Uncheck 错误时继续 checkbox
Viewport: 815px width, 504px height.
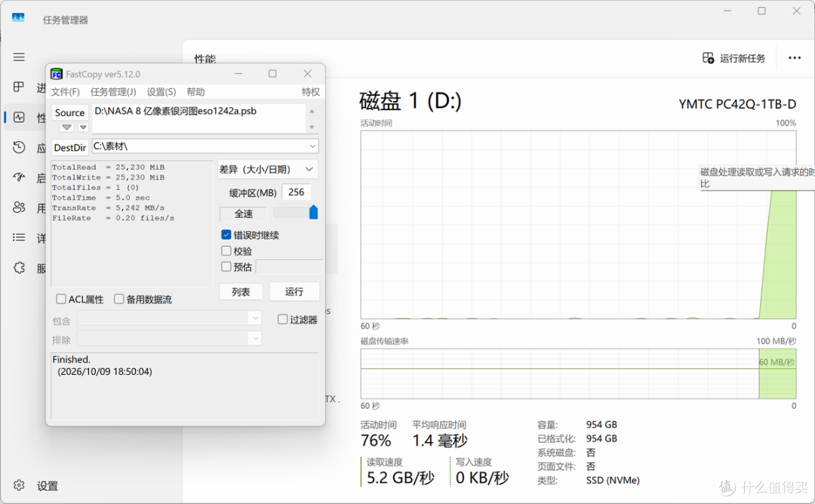tap(226, 235)
